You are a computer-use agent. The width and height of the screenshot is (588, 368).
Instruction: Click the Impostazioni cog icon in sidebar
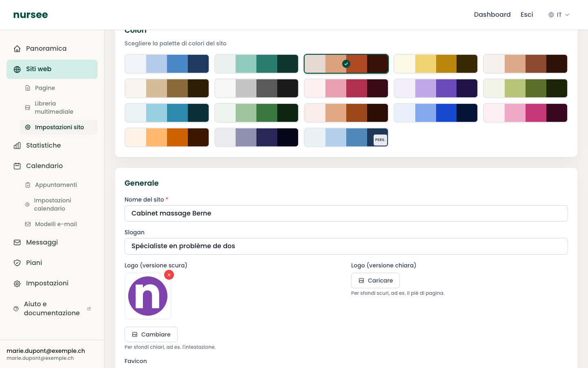(x=17, y=283)
